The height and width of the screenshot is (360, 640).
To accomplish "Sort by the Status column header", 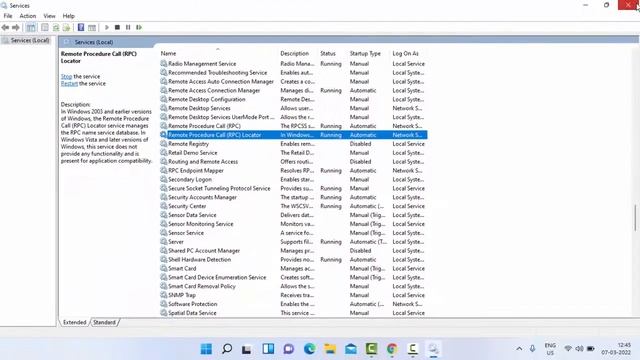I will pos(328,53).
